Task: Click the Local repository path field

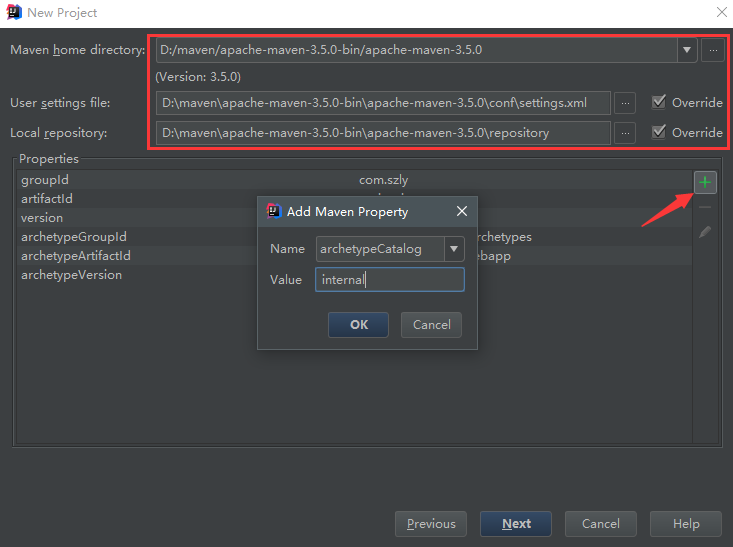Action: click(383, 133)
